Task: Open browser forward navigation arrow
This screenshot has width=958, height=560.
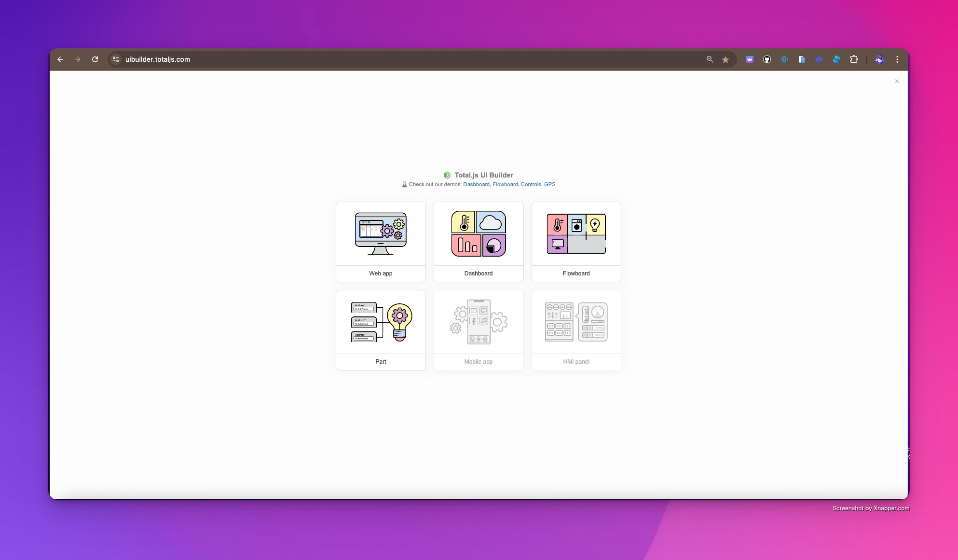Action: pos(78,59)
